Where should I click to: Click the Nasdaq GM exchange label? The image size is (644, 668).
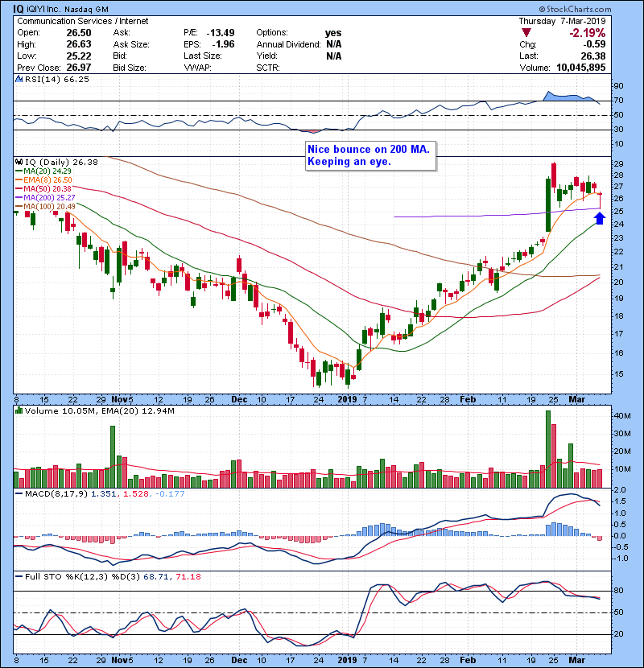click(86, 9)
